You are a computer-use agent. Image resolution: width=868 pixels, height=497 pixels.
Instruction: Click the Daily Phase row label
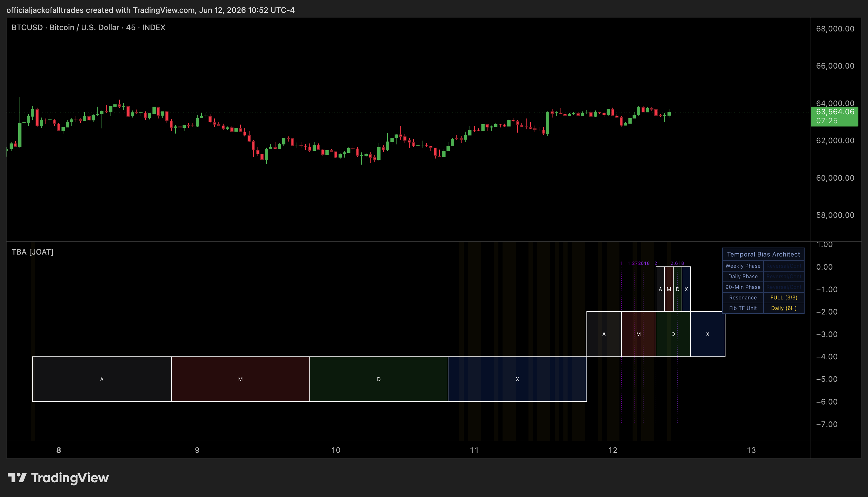point(743,276)
